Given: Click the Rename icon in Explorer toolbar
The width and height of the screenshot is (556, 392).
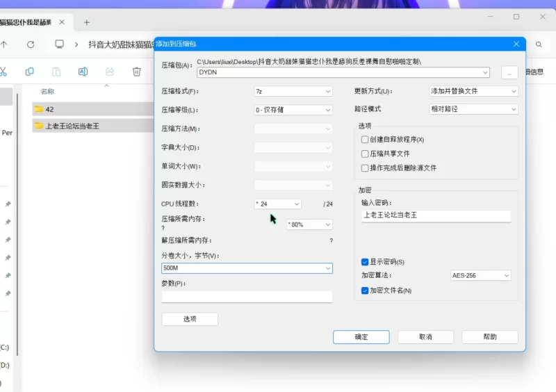Looking at the screenshot, I should 83,72.
